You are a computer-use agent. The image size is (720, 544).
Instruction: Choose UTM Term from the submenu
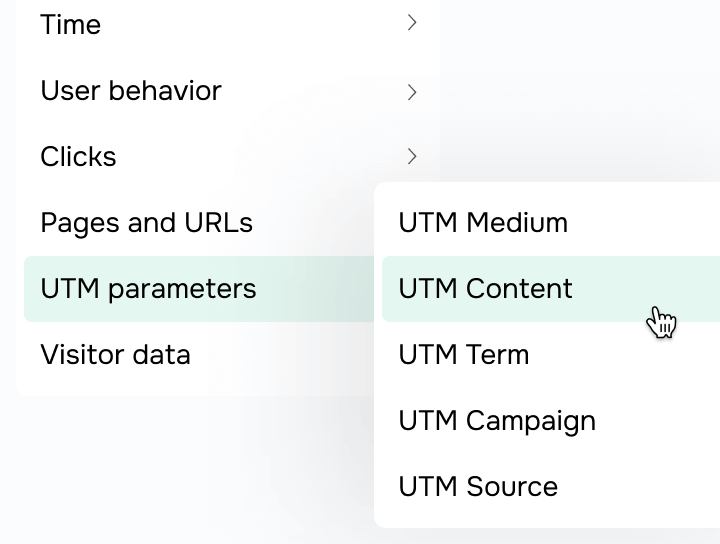coord(551,355)
